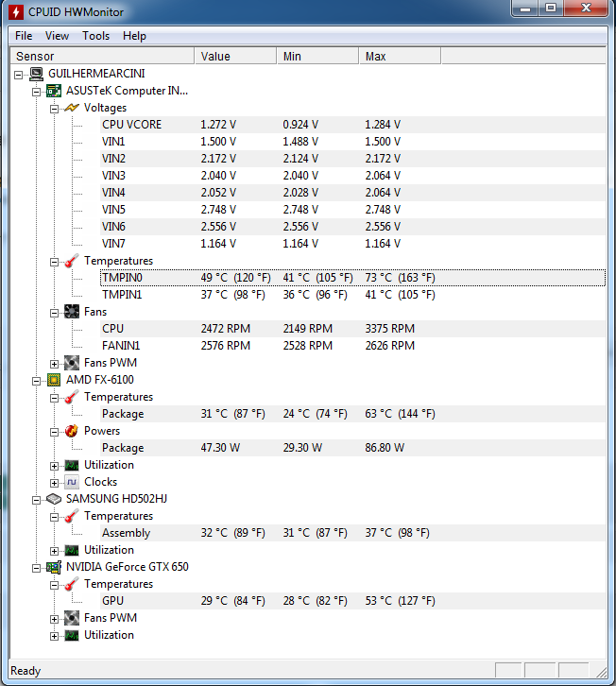616x686 pixels.
Task: Click the graph icon beside AMD Utilization
Action: 71,465
